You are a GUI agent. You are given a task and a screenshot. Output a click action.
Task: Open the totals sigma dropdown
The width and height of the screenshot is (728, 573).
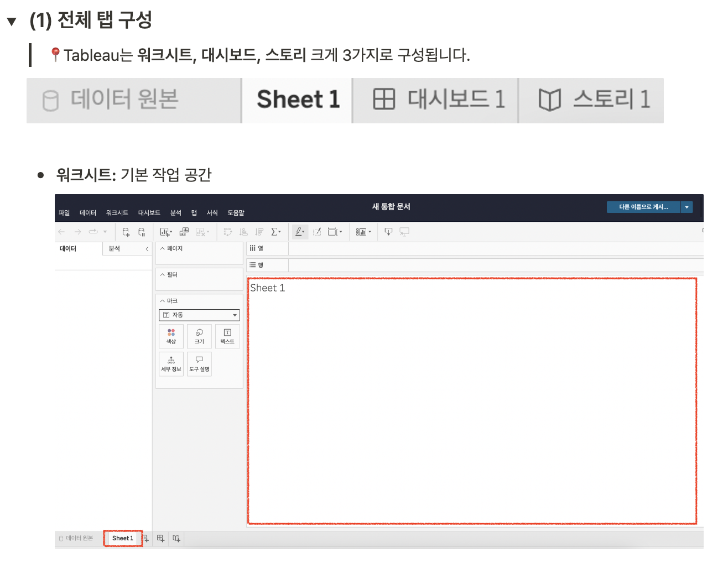[x=276, y=232]
